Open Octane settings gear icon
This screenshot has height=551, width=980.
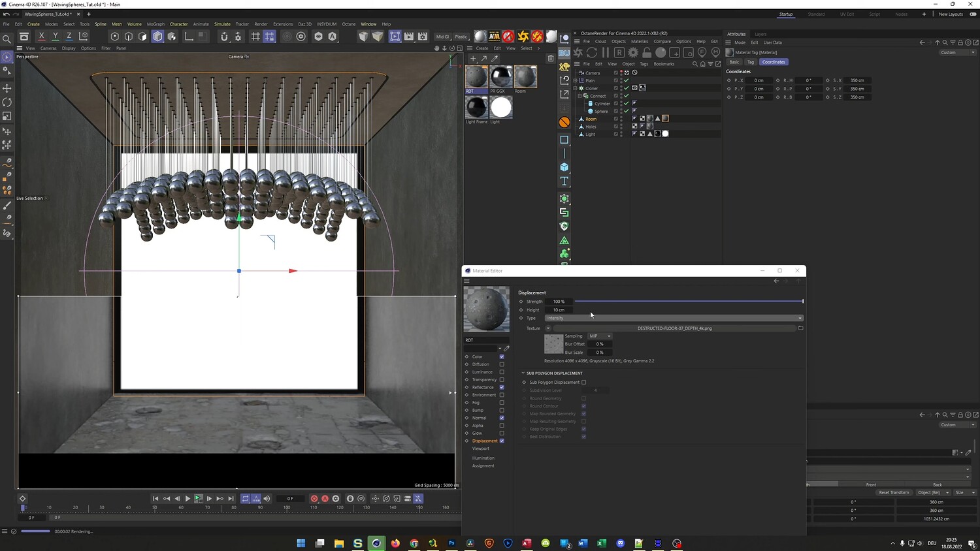pos(633,52)
